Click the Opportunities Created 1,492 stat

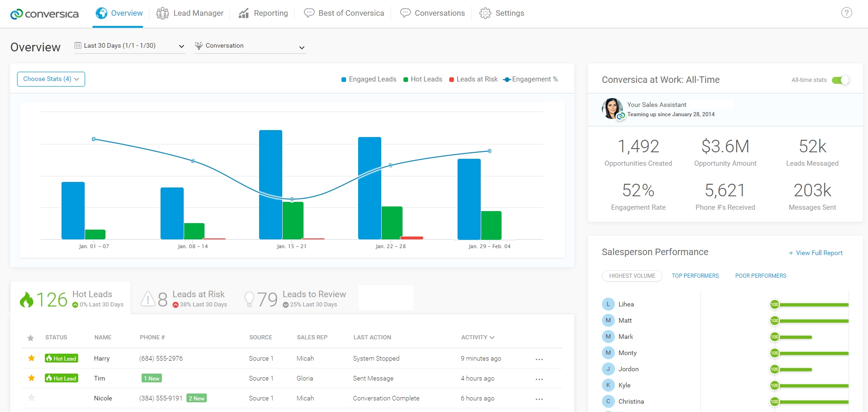638,153
